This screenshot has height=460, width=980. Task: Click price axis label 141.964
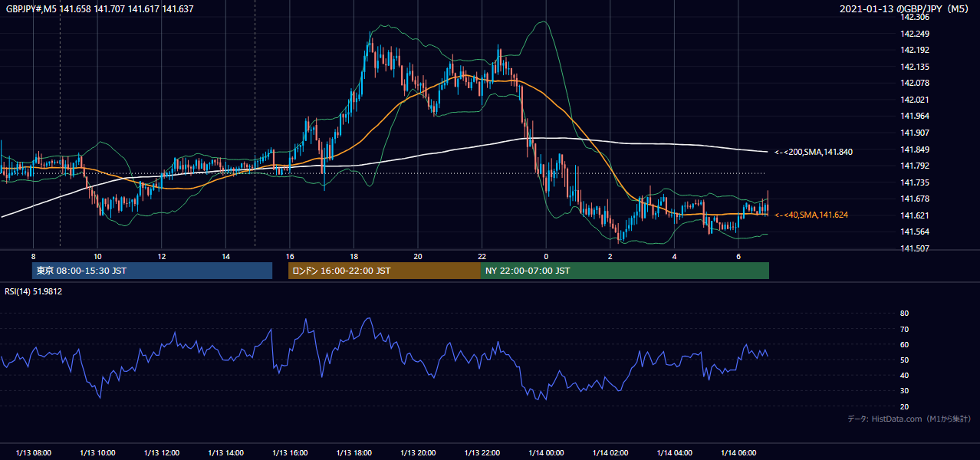click(x=915, y=116)
